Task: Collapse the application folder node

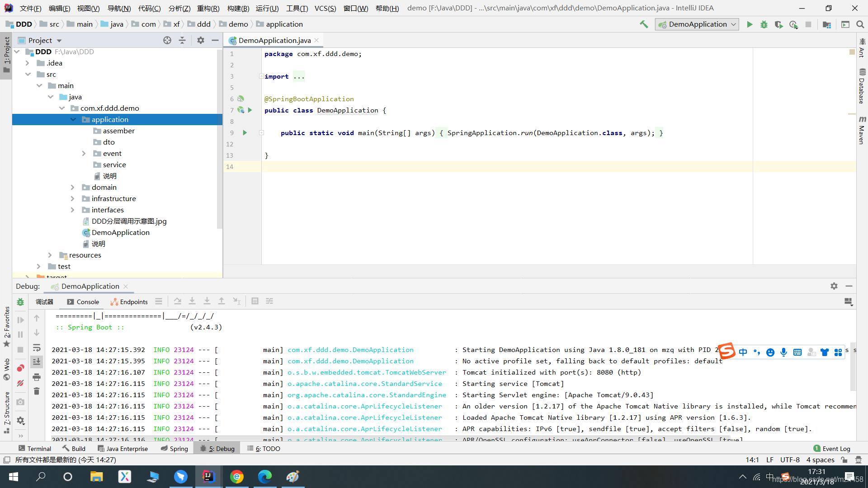Action: (73, 119)
